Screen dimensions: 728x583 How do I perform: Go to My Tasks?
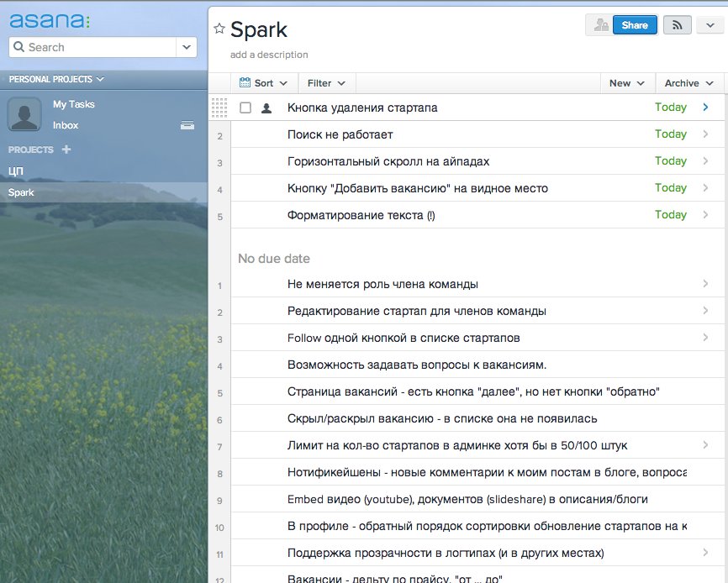point(73,104)
